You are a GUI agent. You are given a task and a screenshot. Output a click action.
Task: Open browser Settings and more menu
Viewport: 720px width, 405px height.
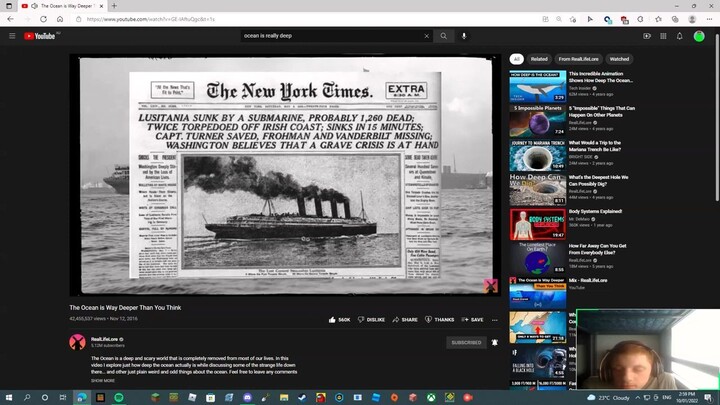(x=709, y=19)
